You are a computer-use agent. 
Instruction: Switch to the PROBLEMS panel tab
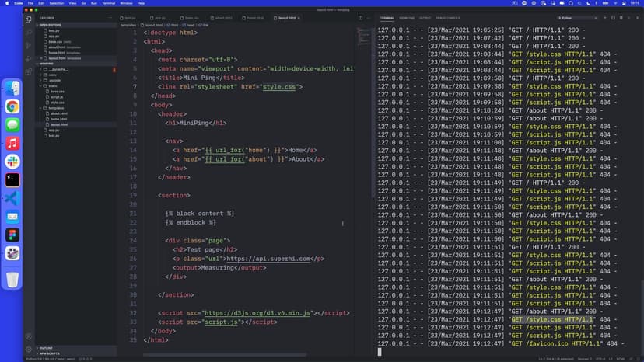407,16
